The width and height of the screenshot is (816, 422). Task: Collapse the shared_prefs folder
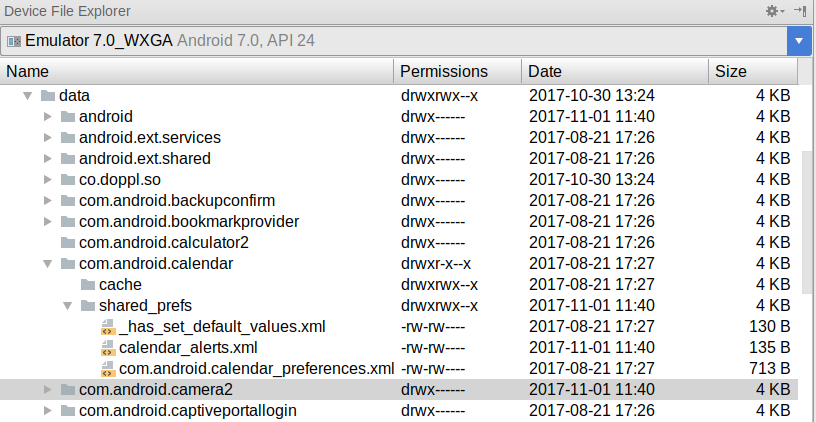click(x=68, y=305)
